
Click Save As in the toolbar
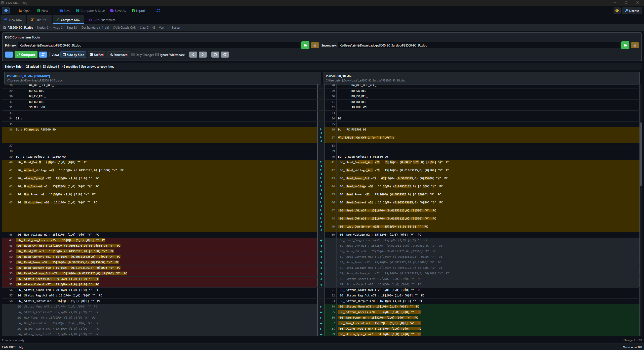[x=118, y=11]
